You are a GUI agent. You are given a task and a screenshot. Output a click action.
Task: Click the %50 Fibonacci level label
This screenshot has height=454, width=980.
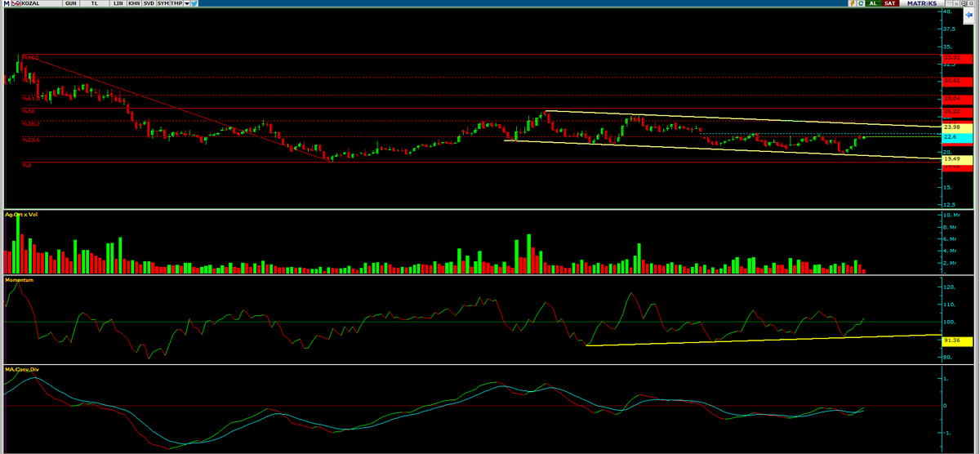click(x=29, y=111)
